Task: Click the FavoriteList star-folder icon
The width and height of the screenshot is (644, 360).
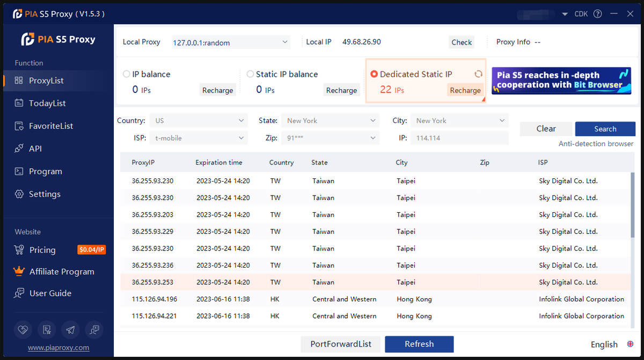Action: pos(19,126)
